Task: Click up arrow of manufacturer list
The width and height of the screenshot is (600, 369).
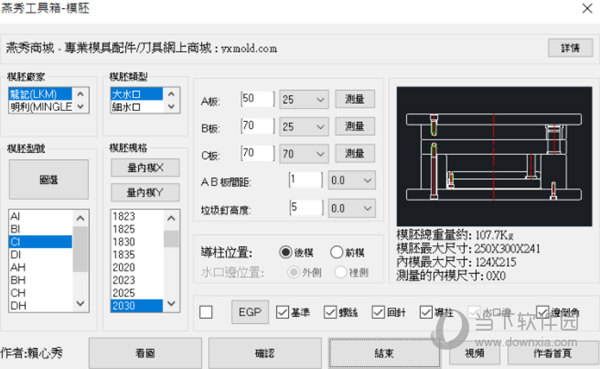Action: tap(80, 94)
